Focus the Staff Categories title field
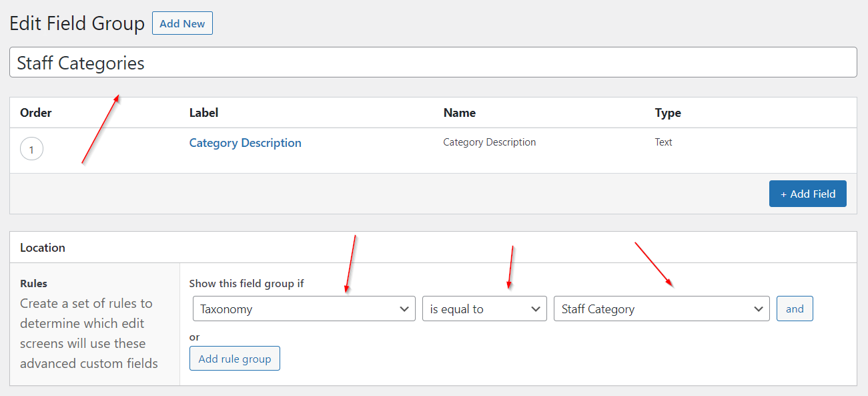 pyautogui.click(x=432, y=63)
